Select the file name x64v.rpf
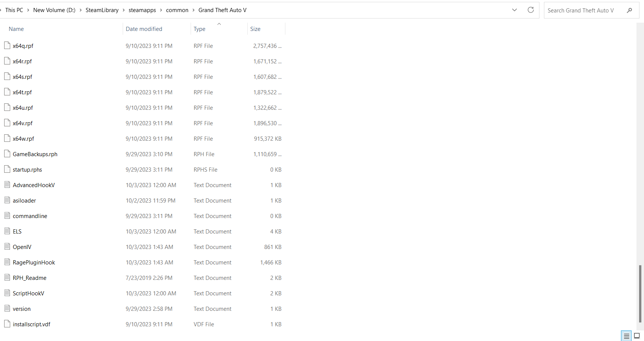 pyautogui.click(x=23, y=123)
